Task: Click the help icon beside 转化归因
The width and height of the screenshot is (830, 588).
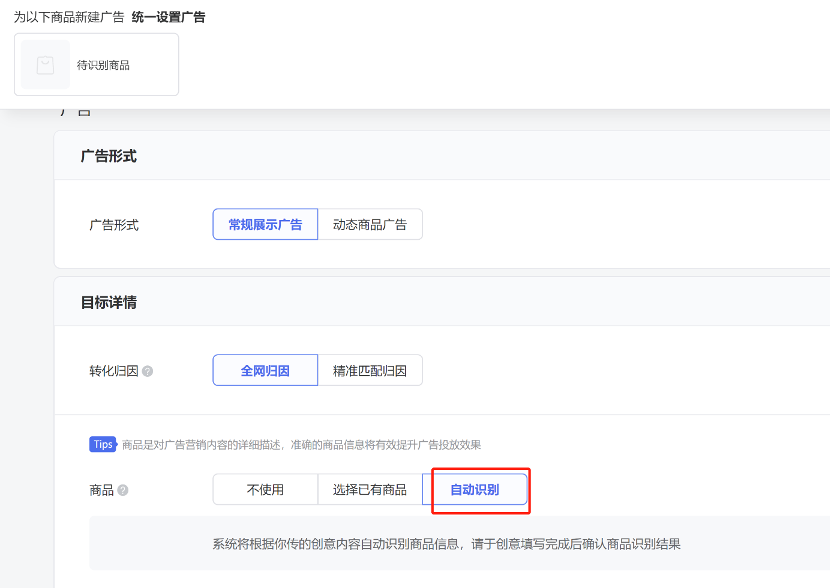Action: coord(147,371)
